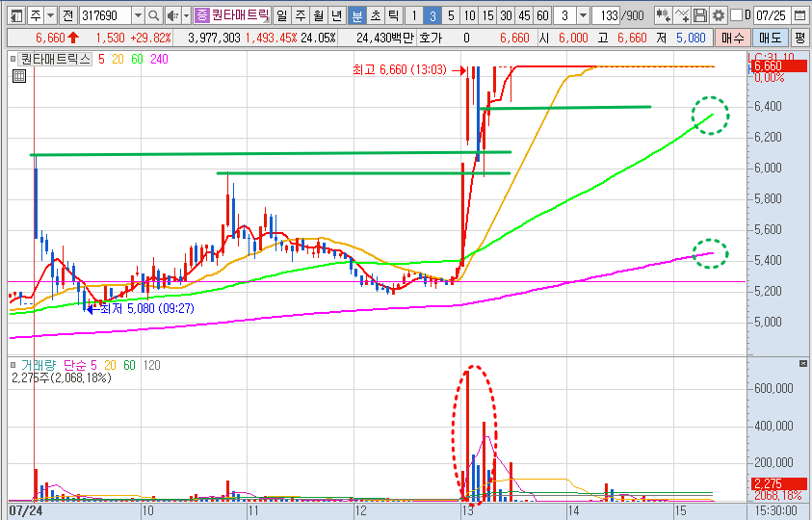This screenshot has height=520, width=812.
Task: Select the 20 moving average label
Action: 118,59
